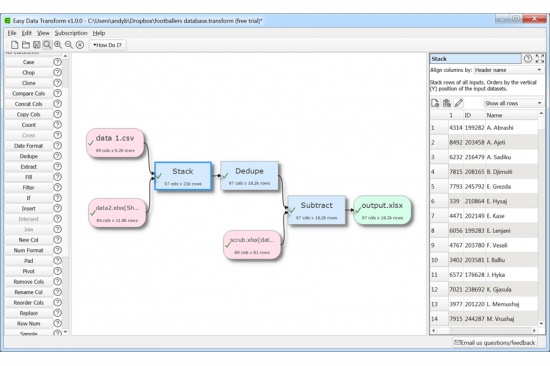Select the Subtract transform node
This screenshot has width=550, height=366.
[316, 210]
